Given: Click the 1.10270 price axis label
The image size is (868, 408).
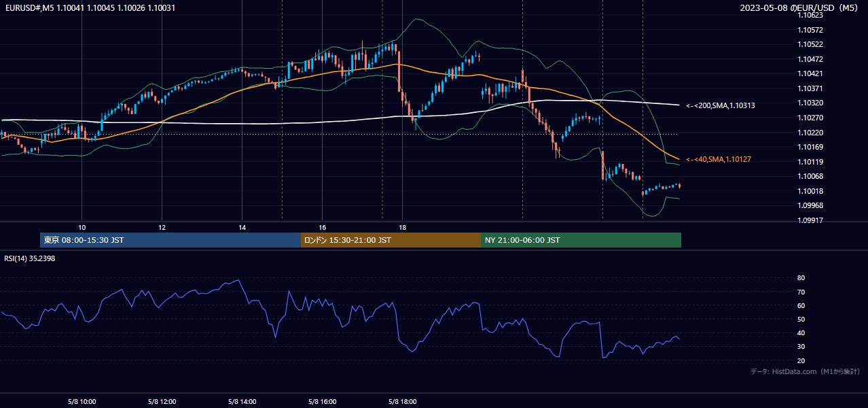Looking at the screenshot, I should pos(810,118).
